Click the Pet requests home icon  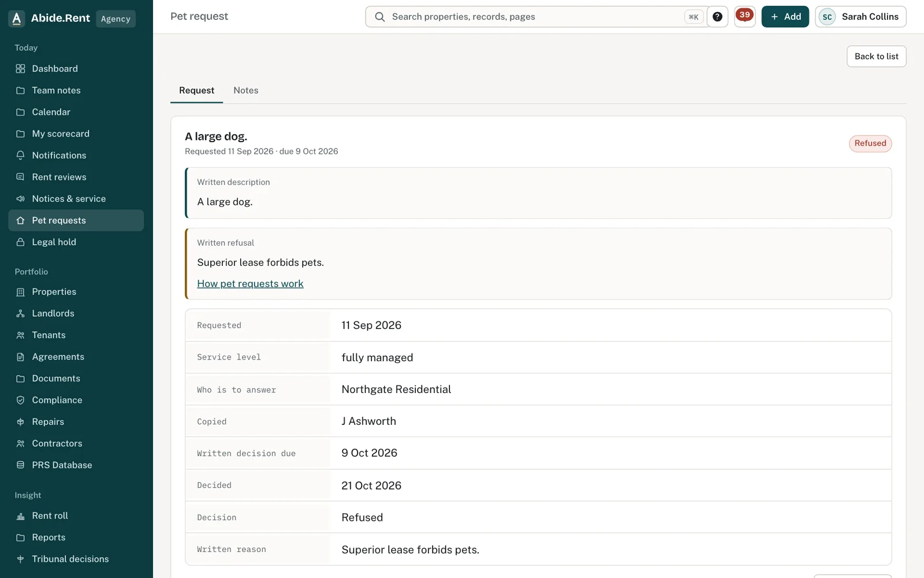click(20, 220)
